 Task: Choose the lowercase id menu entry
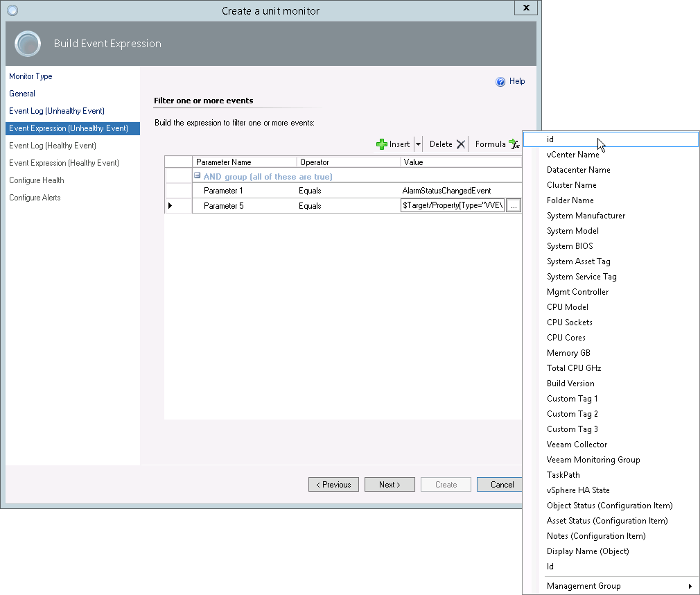pyautogui.click(x=611, y=139)
